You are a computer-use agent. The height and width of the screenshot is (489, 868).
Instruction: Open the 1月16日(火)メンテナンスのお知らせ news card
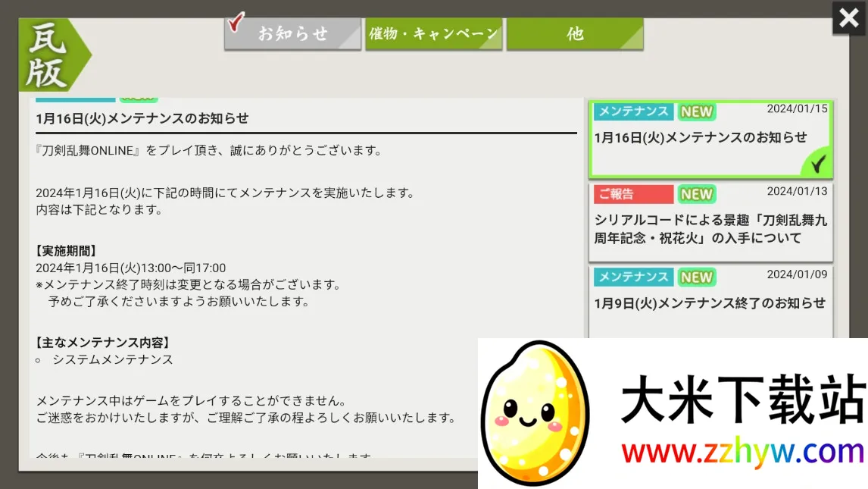click(710, 139)
